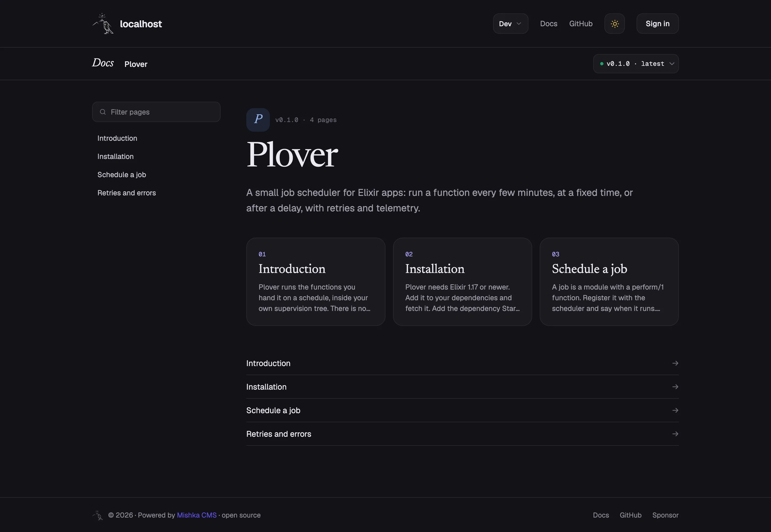The width and height of the screenshot is (771, 532).
Task: Open Docs link in the footer
Action: coord(601,515)
